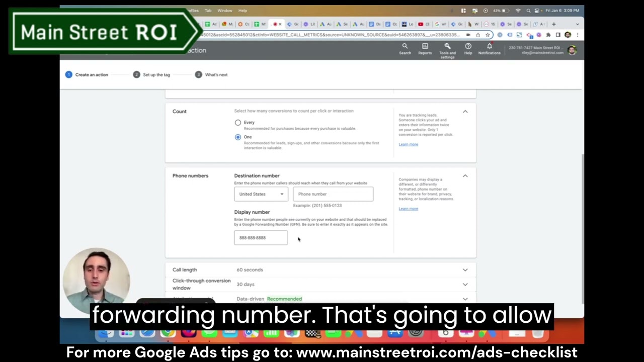
Task: Click Learn more in Phone numbers section
Action: (408, 209)
